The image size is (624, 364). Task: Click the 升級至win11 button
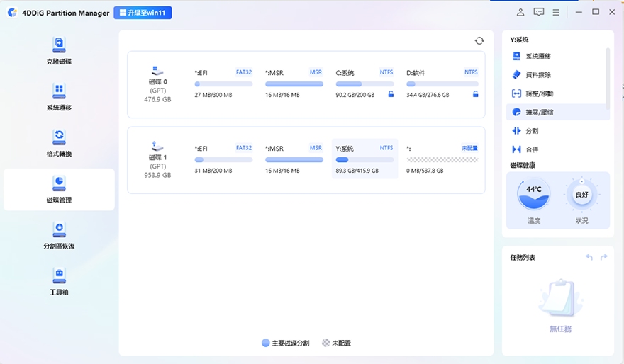click(143, 13)
